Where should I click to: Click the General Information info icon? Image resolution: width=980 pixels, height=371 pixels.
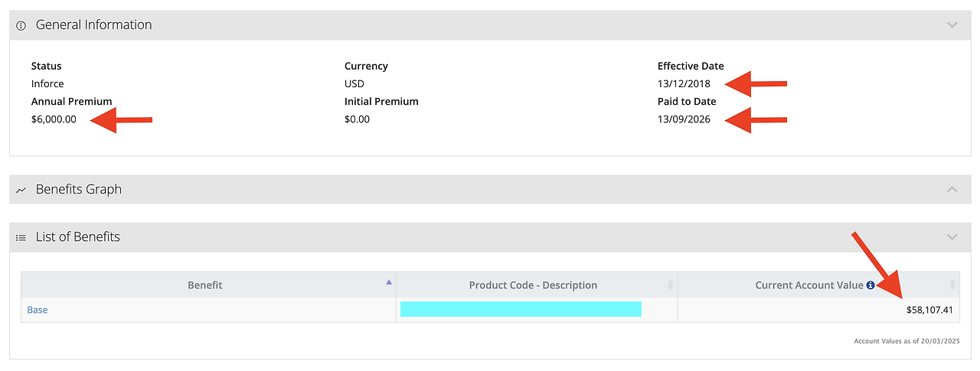point(21,25)
